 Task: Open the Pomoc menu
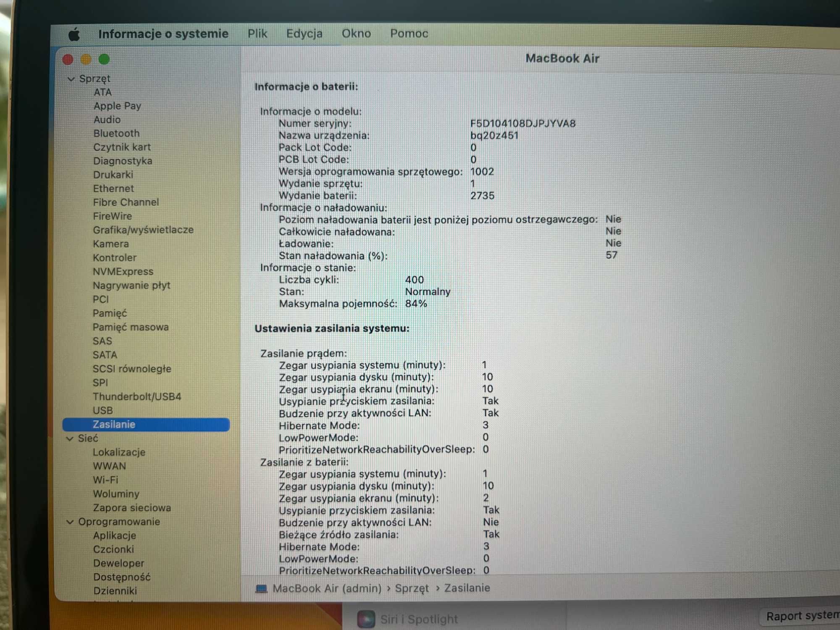pyautogui.click(x=409, y=33)
